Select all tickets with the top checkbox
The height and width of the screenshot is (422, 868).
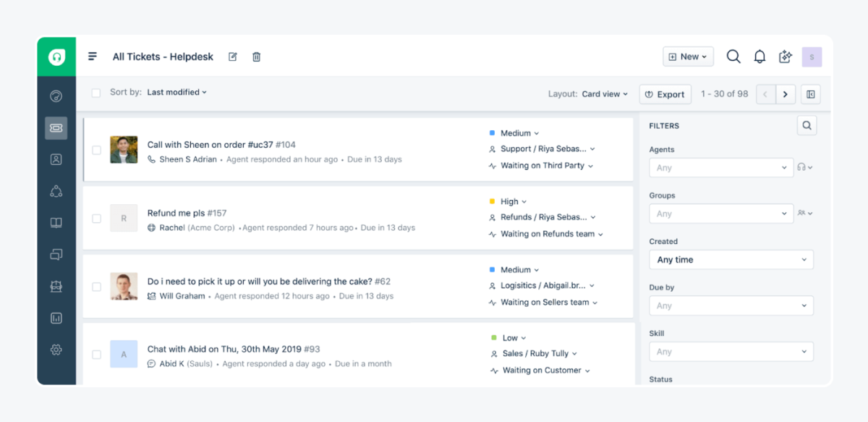[95, 93]
